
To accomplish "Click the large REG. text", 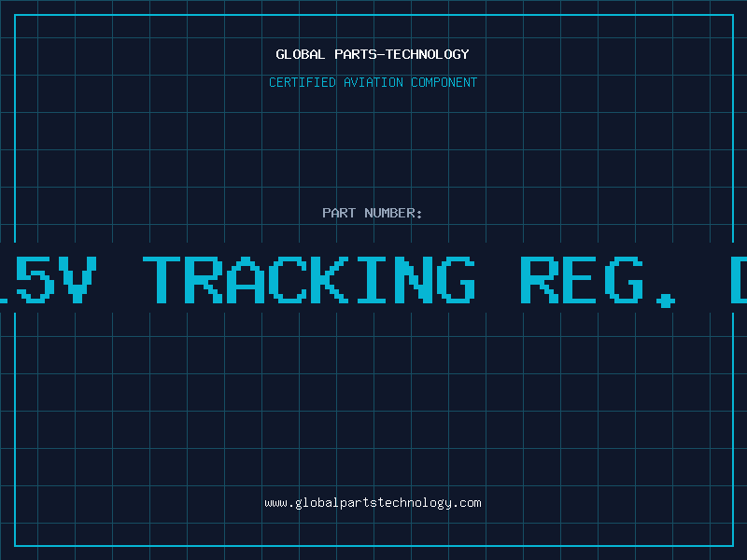I will pos(598,281).
